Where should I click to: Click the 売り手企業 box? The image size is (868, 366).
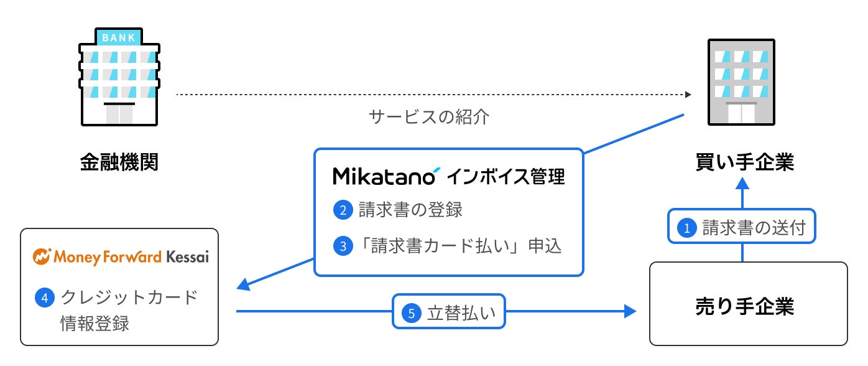click(x=748, y=304)
